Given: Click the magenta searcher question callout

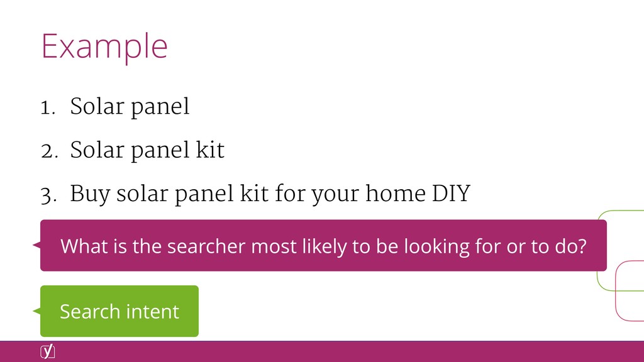Looking at the screenshot, I should tap(323, 246).
